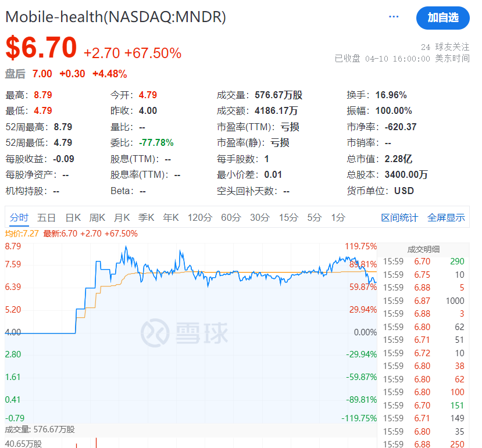Click the 成交量 576.67万股 value in stats
Viewport: 482px width, 448px height.
click(279, 95)
